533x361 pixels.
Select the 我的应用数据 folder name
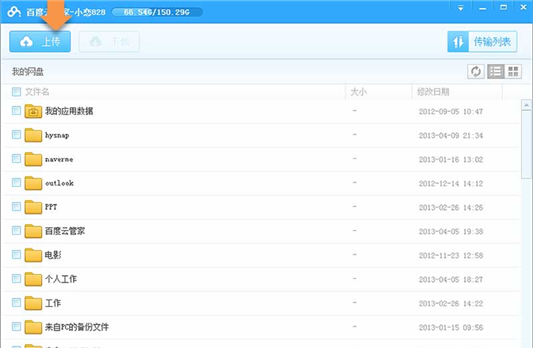click(69, 111)
